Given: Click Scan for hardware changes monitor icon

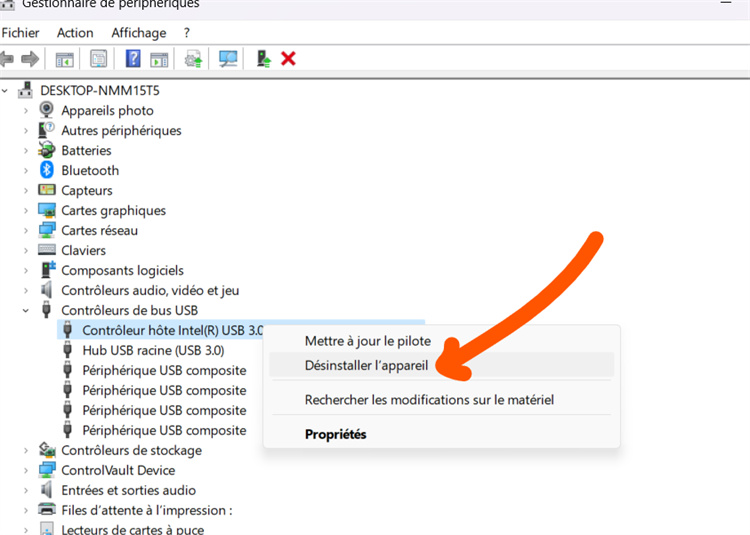Looking at the screenshot, I should 228,59.
